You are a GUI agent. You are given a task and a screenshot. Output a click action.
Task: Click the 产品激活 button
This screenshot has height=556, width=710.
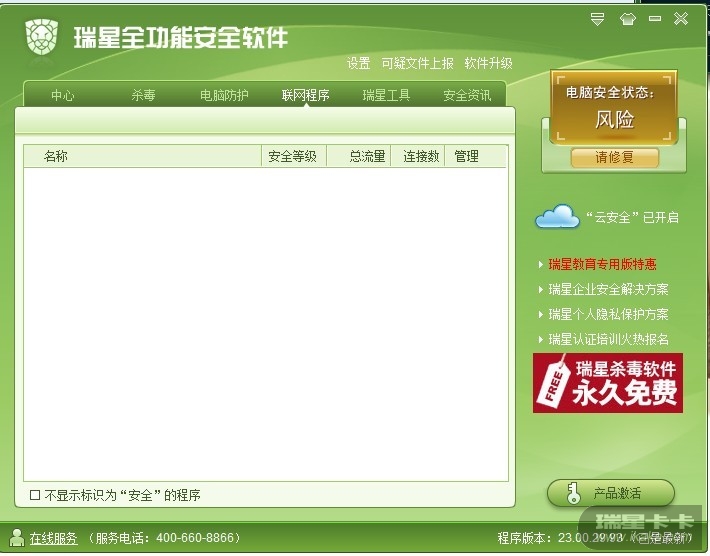(611, 493)
